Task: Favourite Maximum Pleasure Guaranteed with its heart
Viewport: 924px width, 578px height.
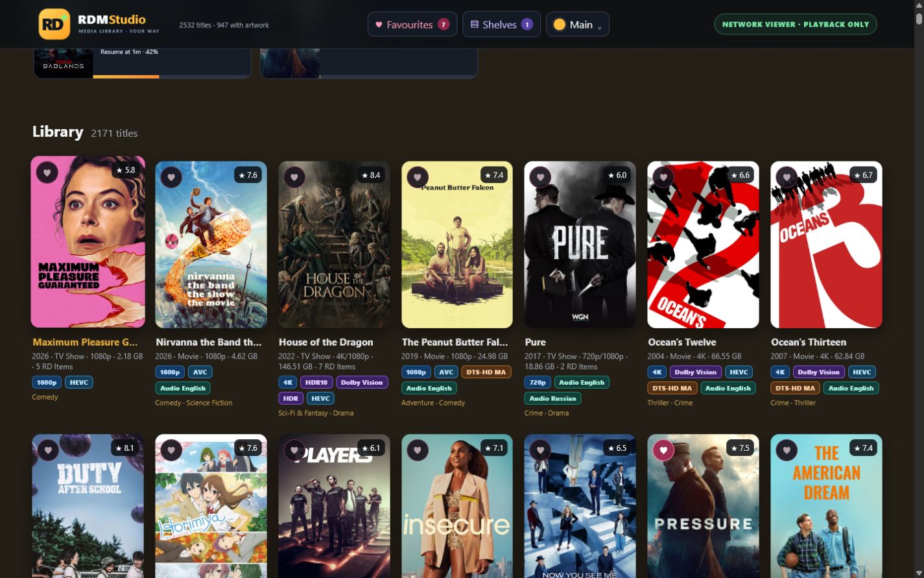Action: click(47, 172)
